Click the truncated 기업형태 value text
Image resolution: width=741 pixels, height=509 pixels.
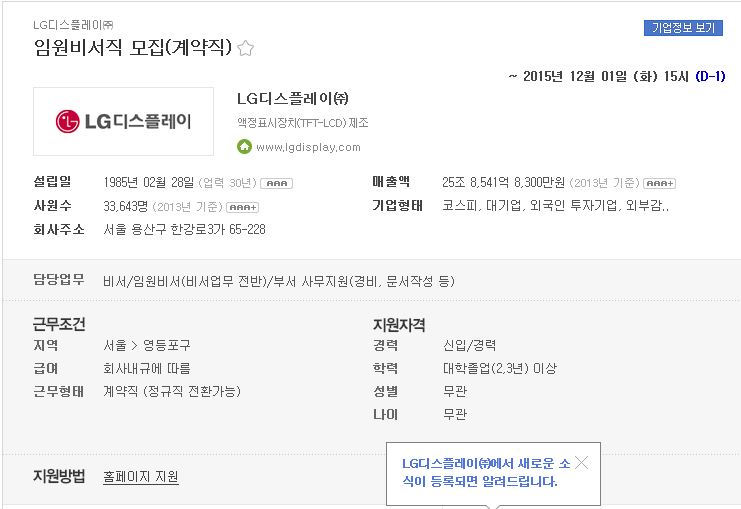tap(555, 206)
